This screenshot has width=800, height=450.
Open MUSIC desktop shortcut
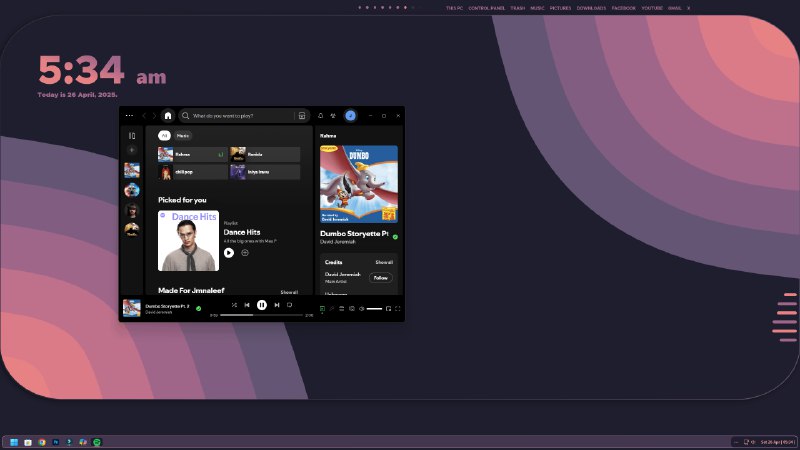tap(537, 8)
